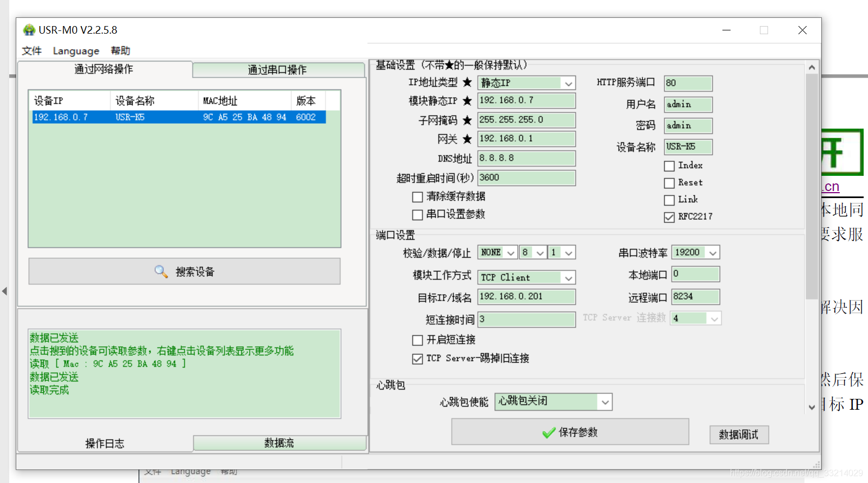The image size is (868, 483).
Task: Switch to 通过串口操作 tab
Action: 278,70
